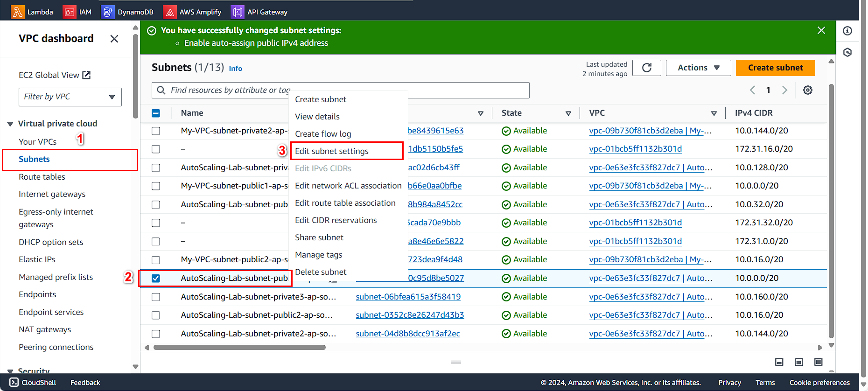The width and height of the screenshot is (868, 391).
Task: Check the AutoScaling-Lab-subnet-public2 row checkbox
Action: 156,315
